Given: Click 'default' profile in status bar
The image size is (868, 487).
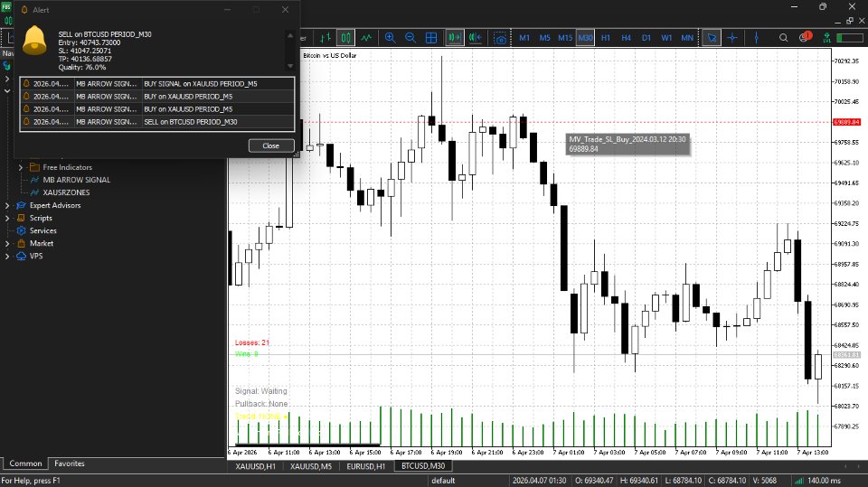Looking at the screenshot, I should (443, 481).
